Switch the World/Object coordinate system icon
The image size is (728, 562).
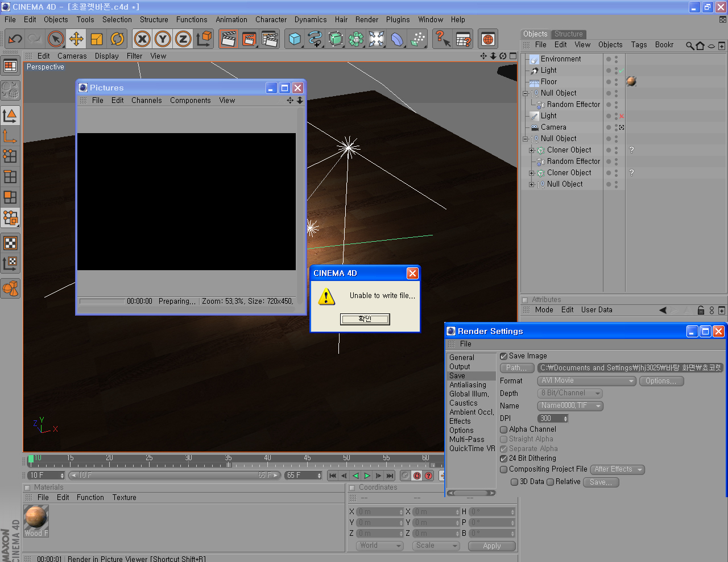coord(204,39)
